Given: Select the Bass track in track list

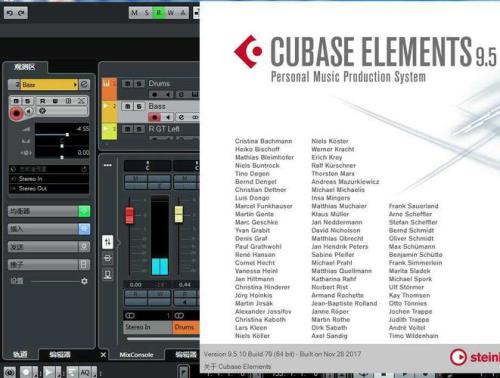Looking at the screenshot, I should point(157,106).
